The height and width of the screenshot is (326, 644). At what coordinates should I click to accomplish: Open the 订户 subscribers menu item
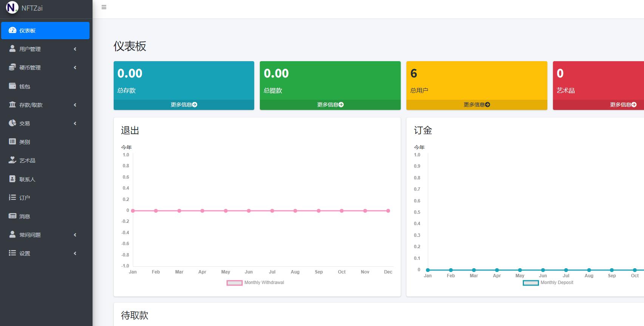(x=25, y=198)
